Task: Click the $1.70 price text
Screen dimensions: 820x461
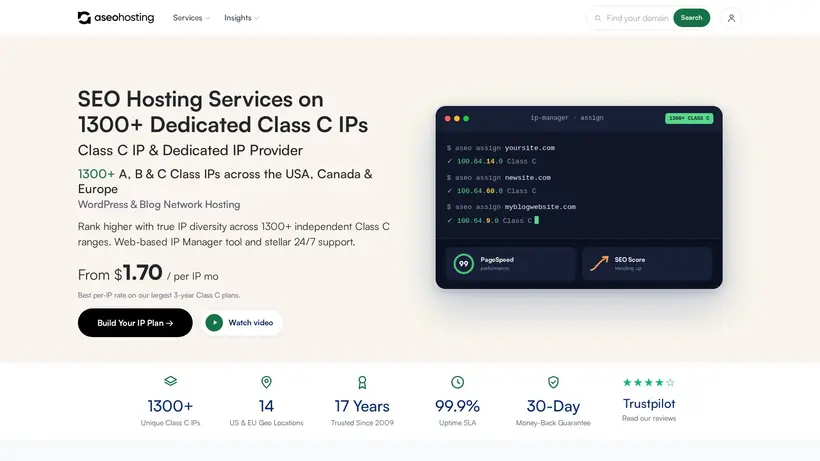Action: [x=138, y=273]
